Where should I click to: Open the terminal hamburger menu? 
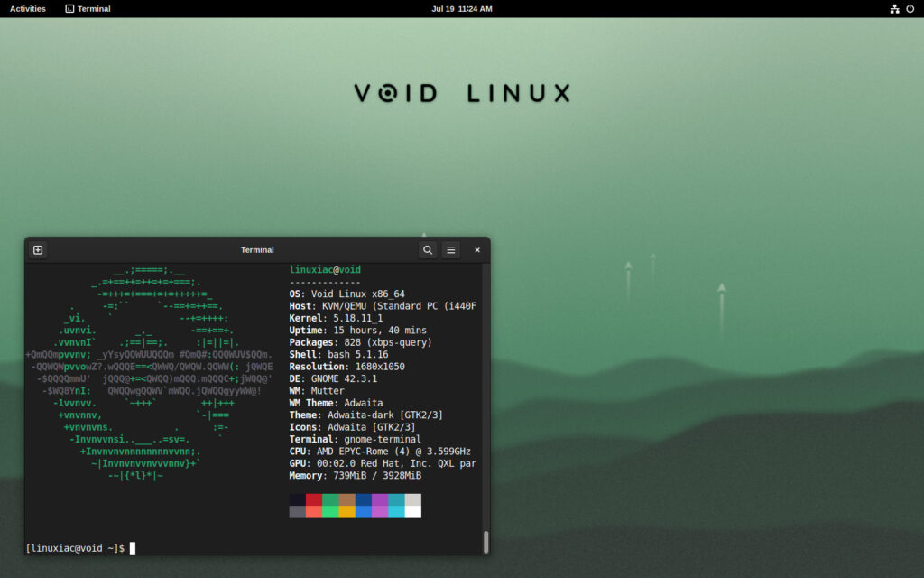tap(451, 250)
